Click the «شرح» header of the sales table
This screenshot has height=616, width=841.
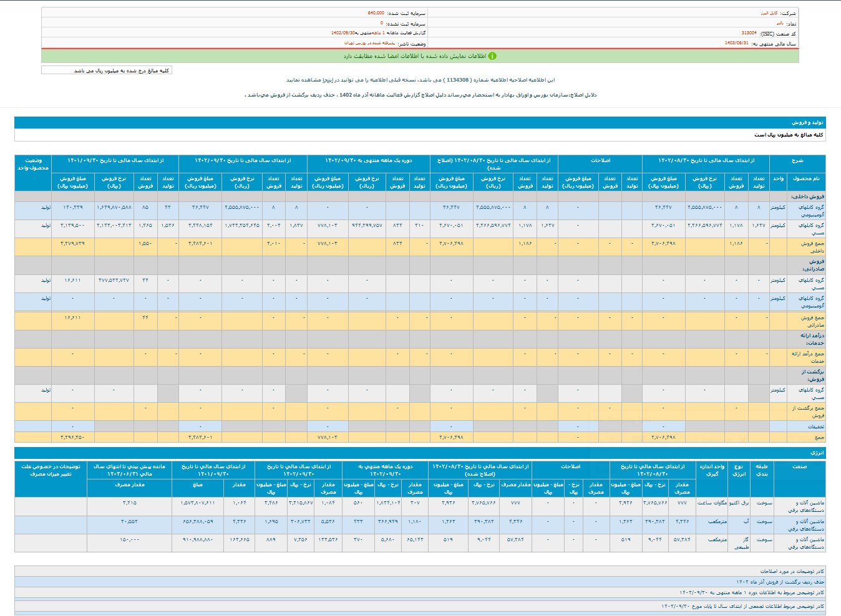797,161
